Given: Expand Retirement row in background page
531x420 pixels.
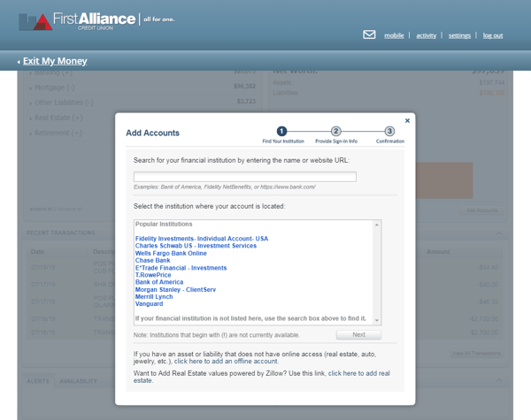Looking at the screenshot, I should pyautogui.click(x=56, y=133).
